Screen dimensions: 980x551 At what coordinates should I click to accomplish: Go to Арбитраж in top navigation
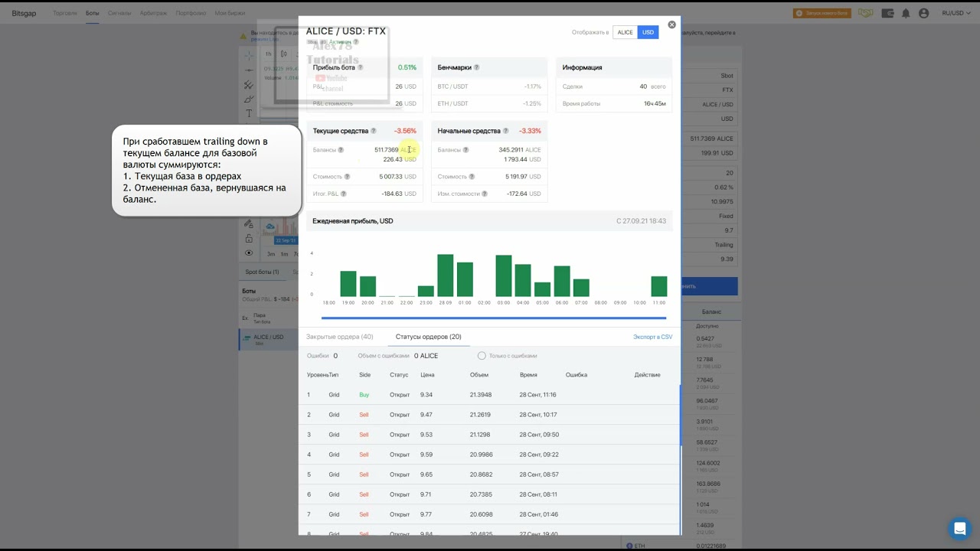pos(153,13)
